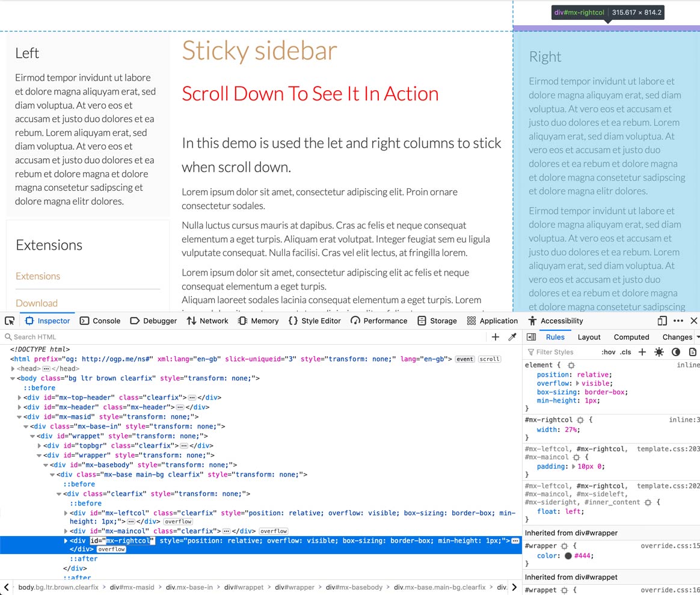Toggle print media simulation for the page
This screenshot has width=700, height=595.
692,352
